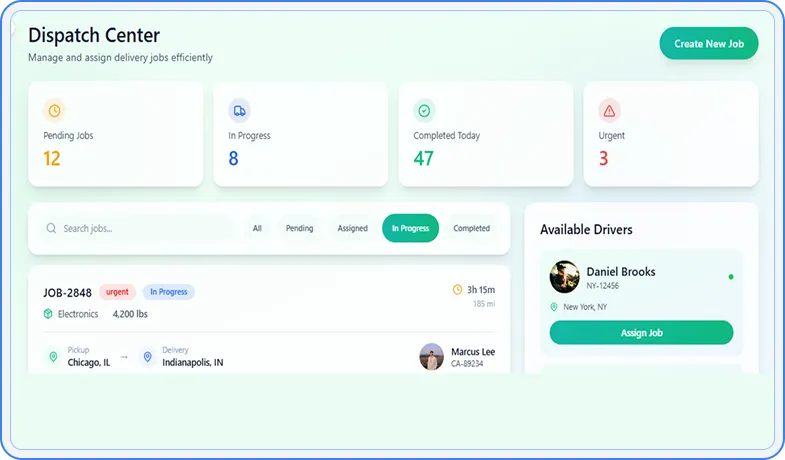
Task: Select the In Progress filter tab
Action: coord(410,229)
